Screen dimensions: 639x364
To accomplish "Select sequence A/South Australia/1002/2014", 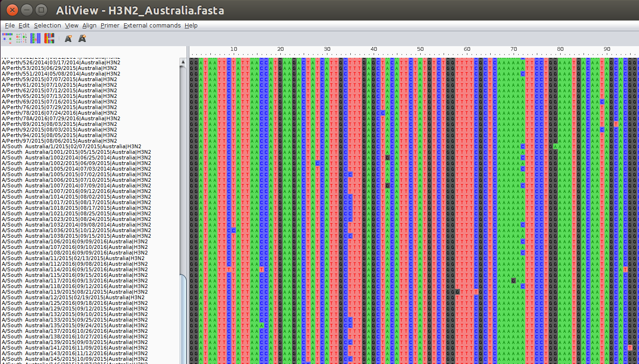I will [x=76, y=158].
